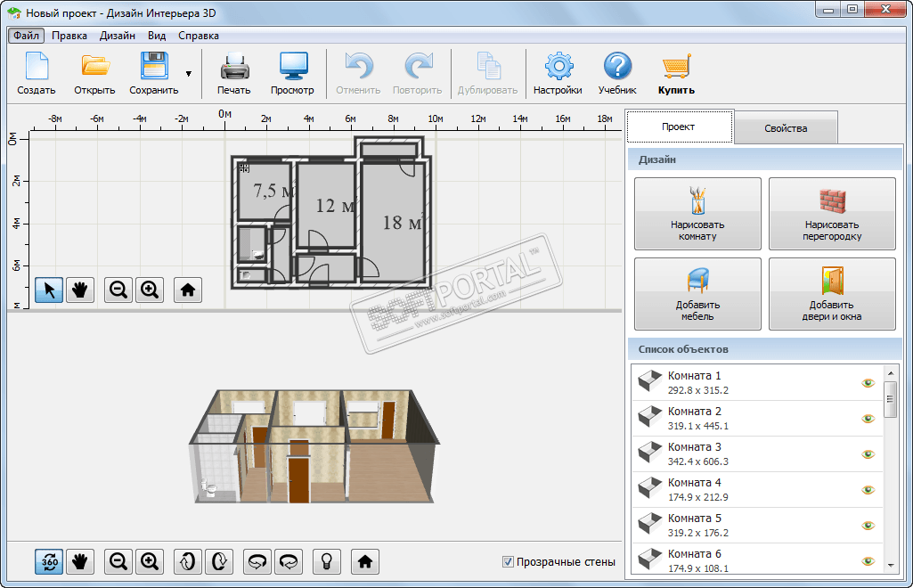Hide Комната 2 using eye icon
This screenshot has width=913, height=588.
point(868,419)
